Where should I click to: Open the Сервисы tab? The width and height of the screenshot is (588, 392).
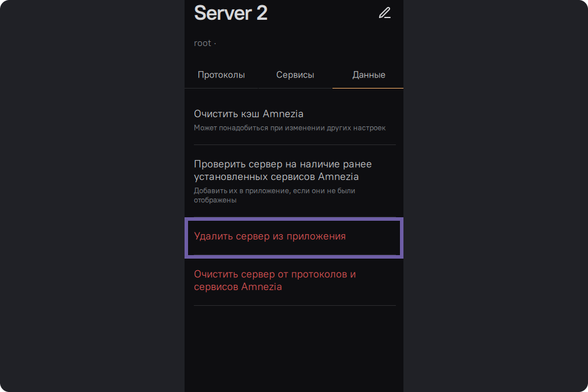coord(295,75)
